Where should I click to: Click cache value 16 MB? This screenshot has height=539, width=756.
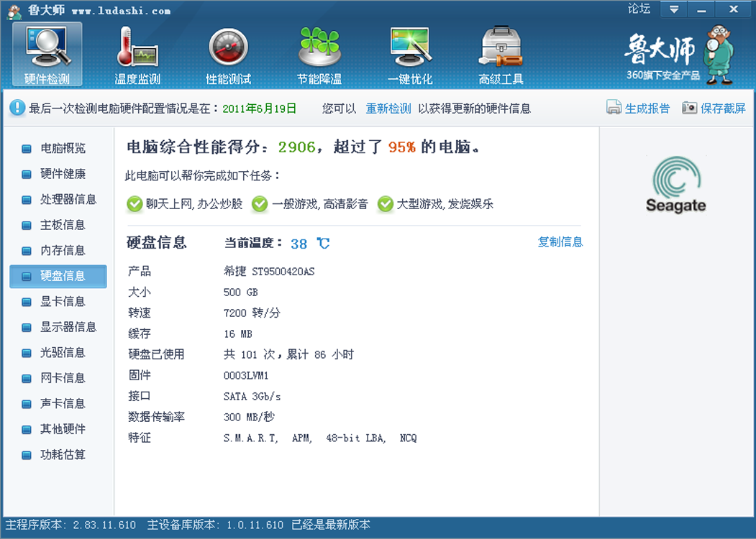pos(237,333)
